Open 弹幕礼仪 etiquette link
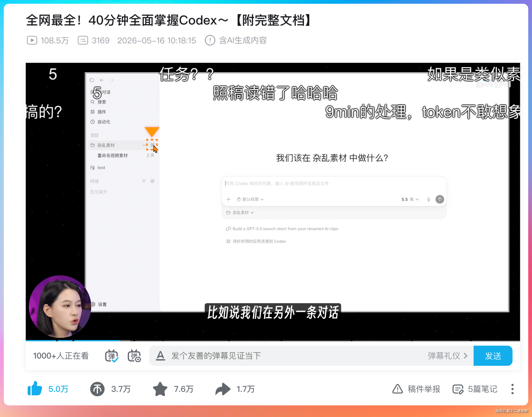This screenshot has height=417, width=532. pos(447,356)
